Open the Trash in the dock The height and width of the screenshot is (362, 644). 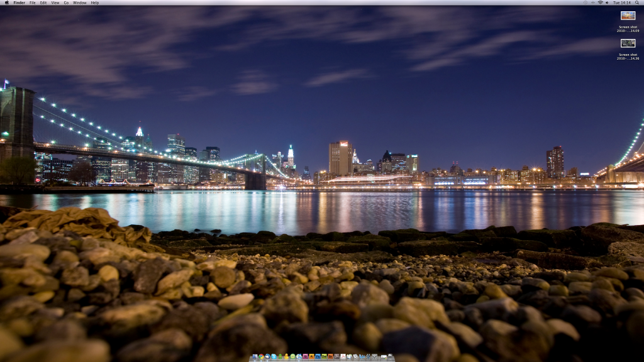click(390, 356)
